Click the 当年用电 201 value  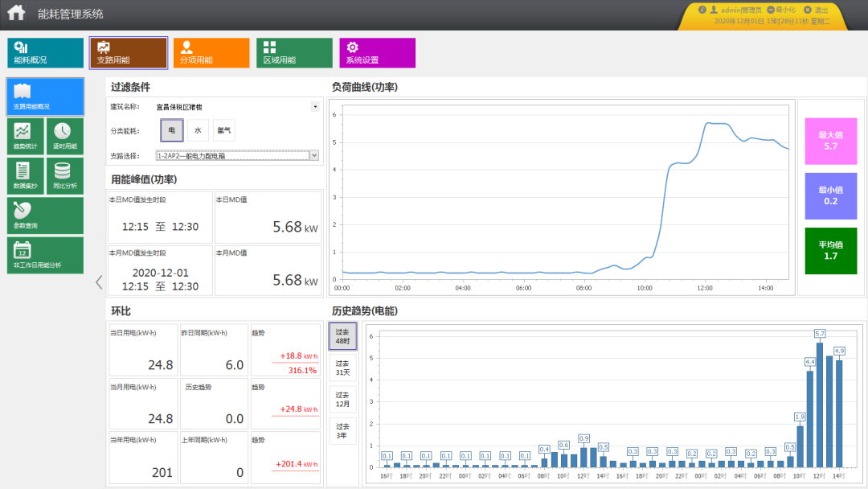click(x=162, y=472)
